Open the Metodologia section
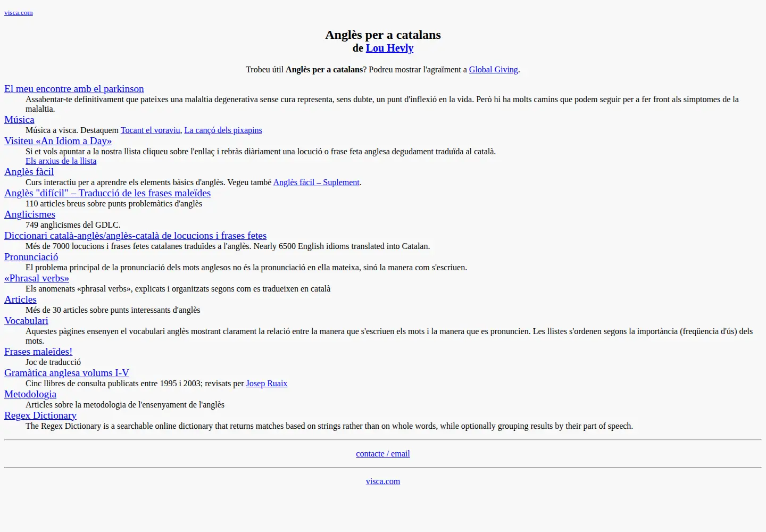Screen dimensions: 766x532 [x=30, y=394]
